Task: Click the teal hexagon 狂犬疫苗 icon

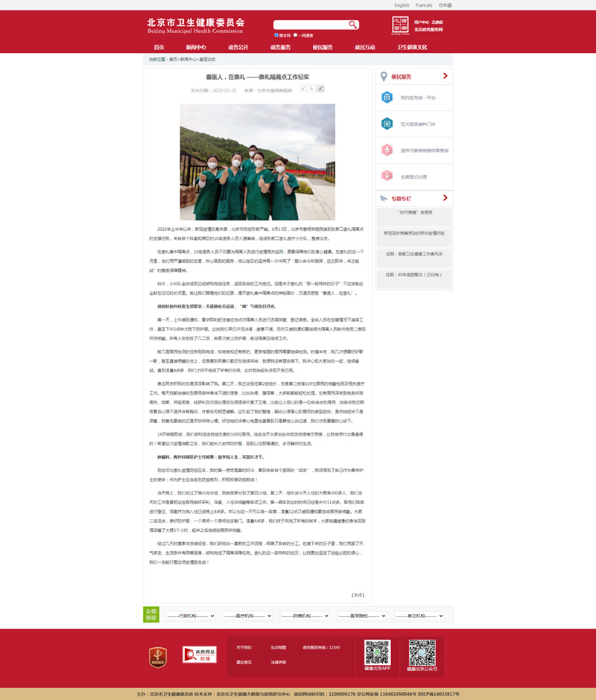Action: point(387,124)
